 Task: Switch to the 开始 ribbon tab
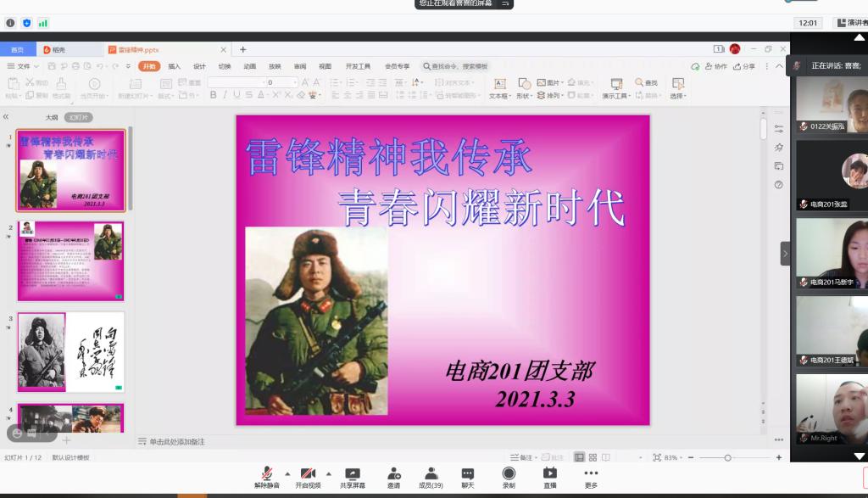[x=149, y=66]
